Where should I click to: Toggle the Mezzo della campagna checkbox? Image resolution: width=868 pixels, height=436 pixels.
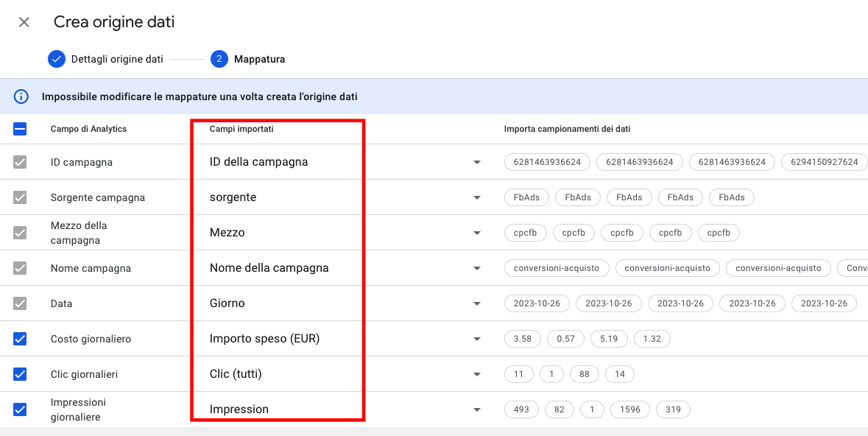coord(20,233)
